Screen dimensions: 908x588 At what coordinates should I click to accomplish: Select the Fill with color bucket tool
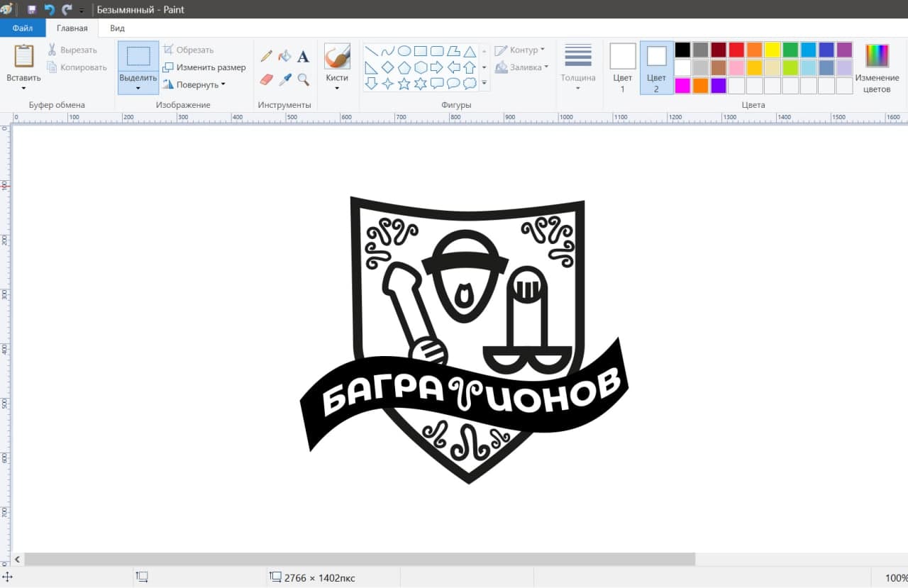[285, 56]
